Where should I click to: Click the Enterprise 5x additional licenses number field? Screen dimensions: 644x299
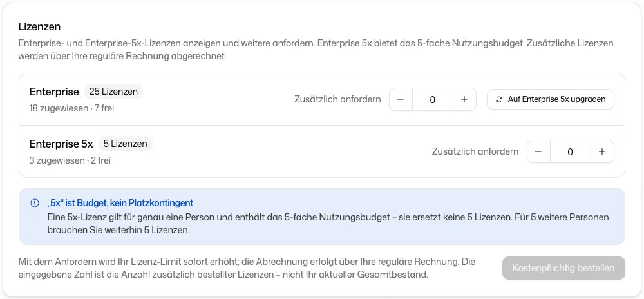coord(570,151)
